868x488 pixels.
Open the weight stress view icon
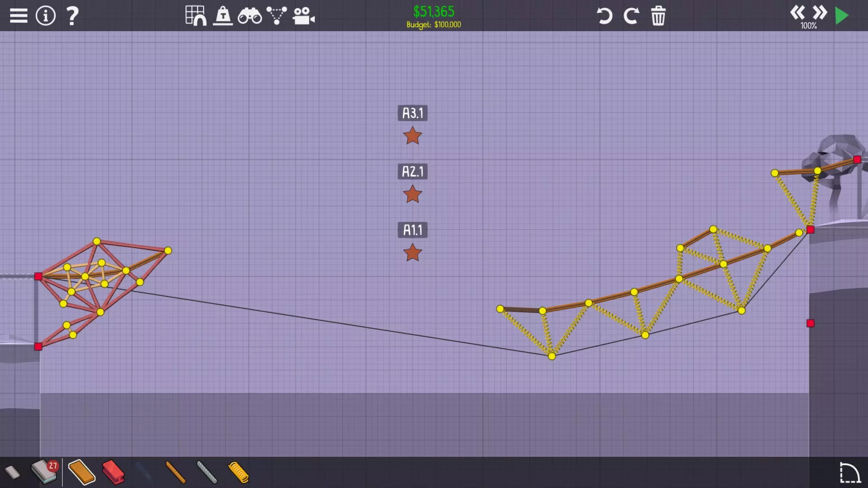pyautogui.click(x=223, y=16)
